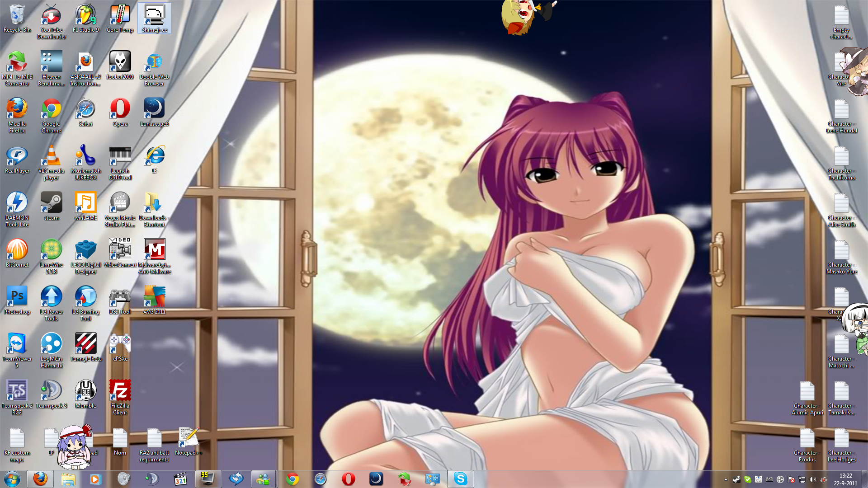Viewport: 868px width, 488px height.
Task: Select Google Chrome desktop shortcut
Action: click(x=51, y=115)
